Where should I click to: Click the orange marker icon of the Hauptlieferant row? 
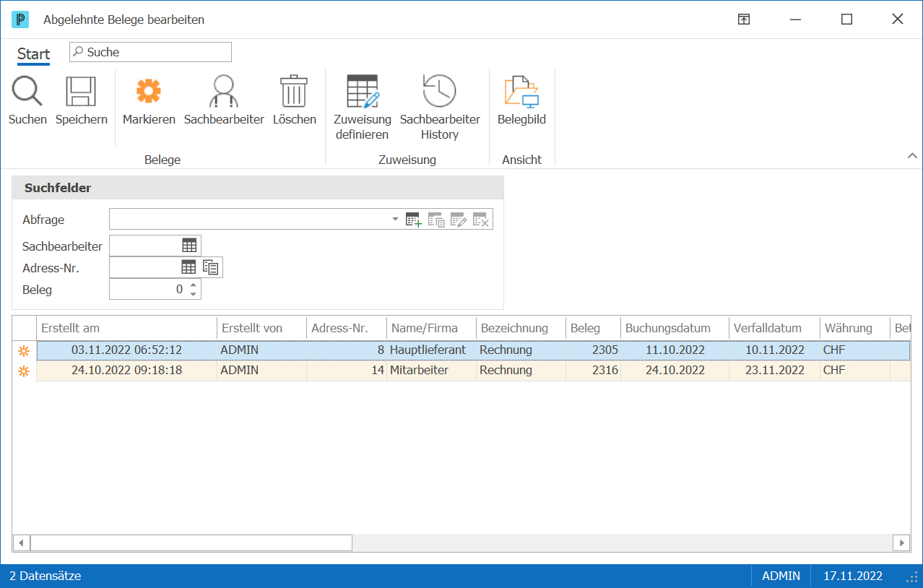pos(24,350)
